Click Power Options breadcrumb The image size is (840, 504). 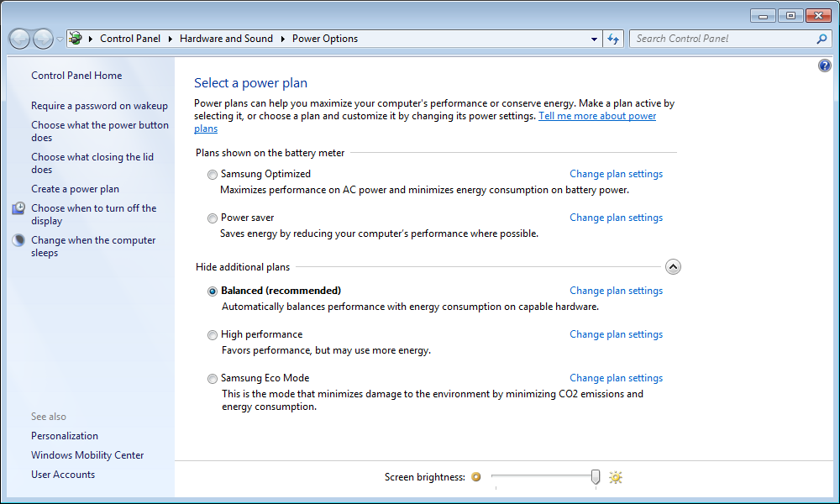click(x=324, y=39)
